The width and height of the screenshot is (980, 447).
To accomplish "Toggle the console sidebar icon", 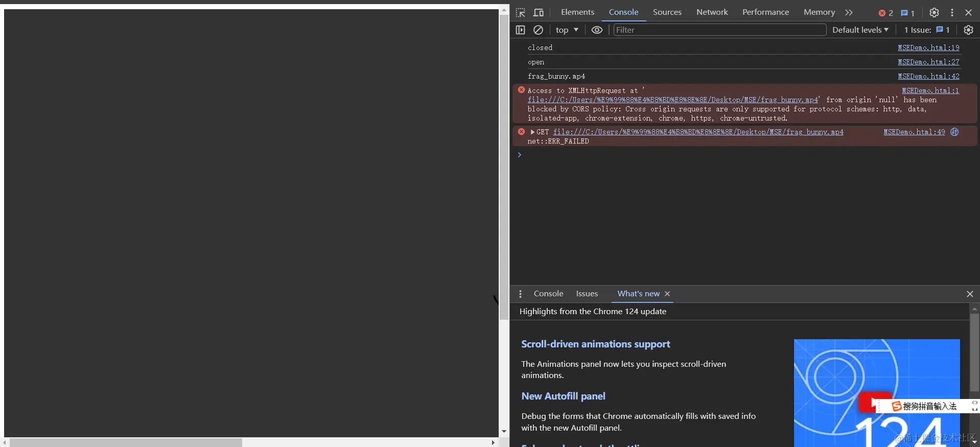I will 520,30.
